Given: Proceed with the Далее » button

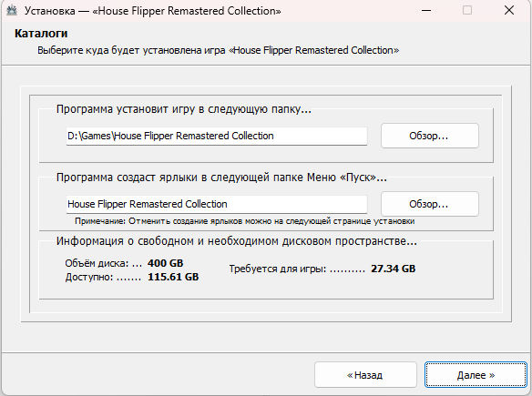Looking at the screenshot, I should [x=476, y=375].
